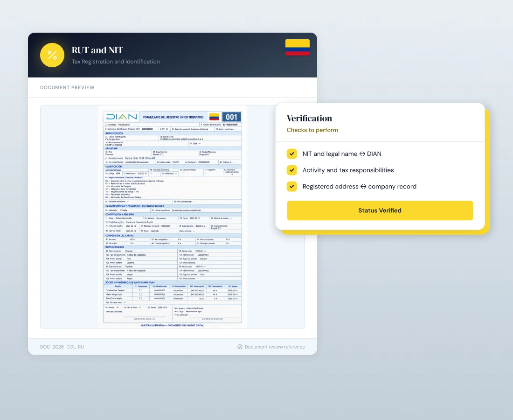Click the Tax Registration and Identification subtitle

116,62
